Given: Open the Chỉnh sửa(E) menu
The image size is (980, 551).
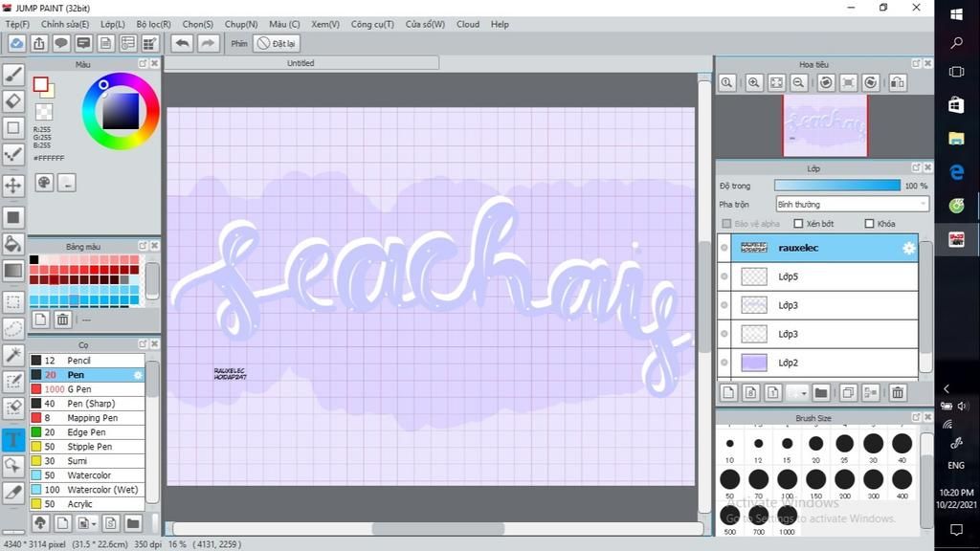Looking at the screenshot, I should tap(65, 24).
